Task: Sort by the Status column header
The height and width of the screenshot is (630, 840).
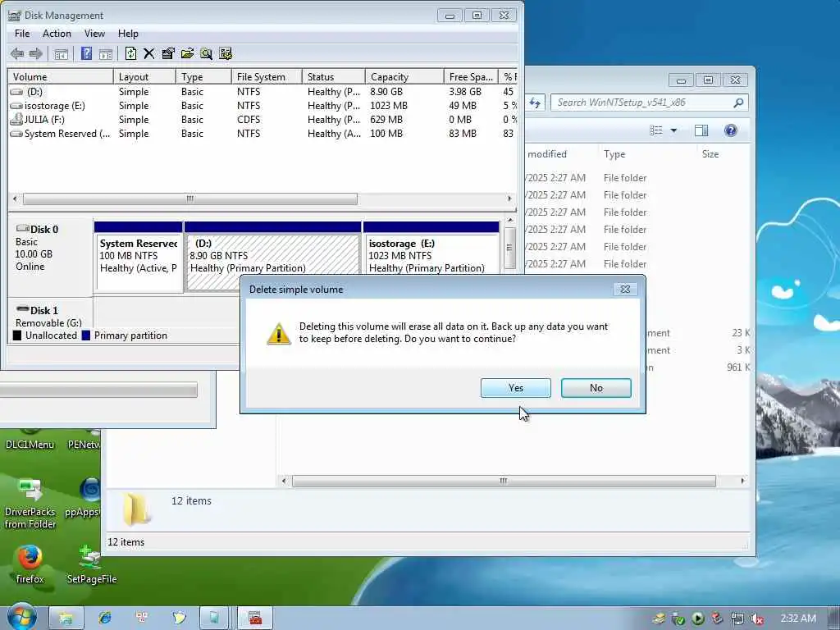Action: [x=334, y=76]
